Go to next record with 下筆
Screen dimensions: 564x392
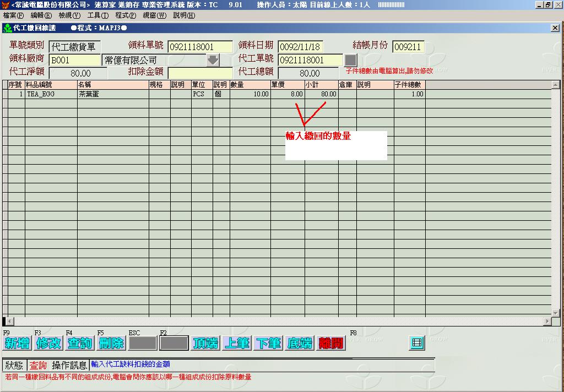coord(268,343)
